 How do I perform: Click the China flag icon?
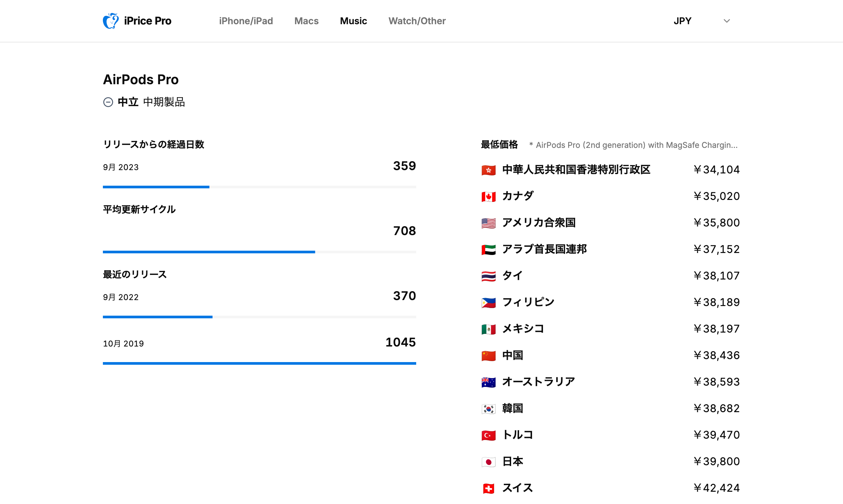488,355
